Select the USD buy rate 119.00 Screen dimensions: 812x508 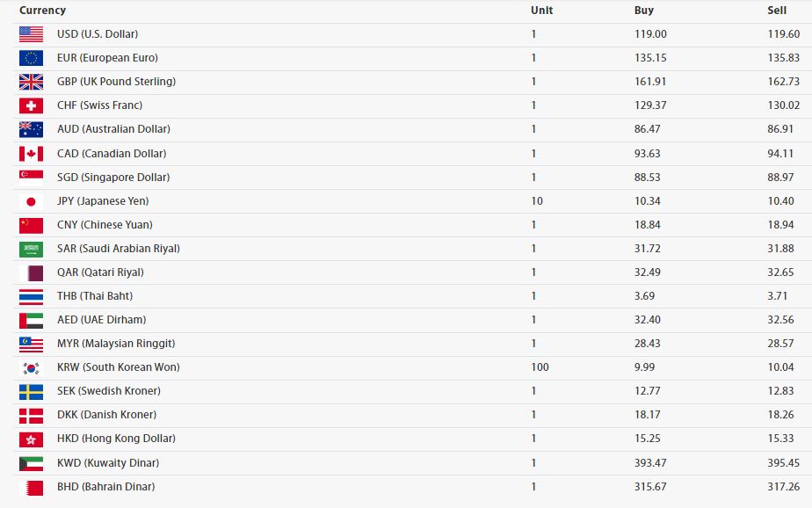(650, 34)
